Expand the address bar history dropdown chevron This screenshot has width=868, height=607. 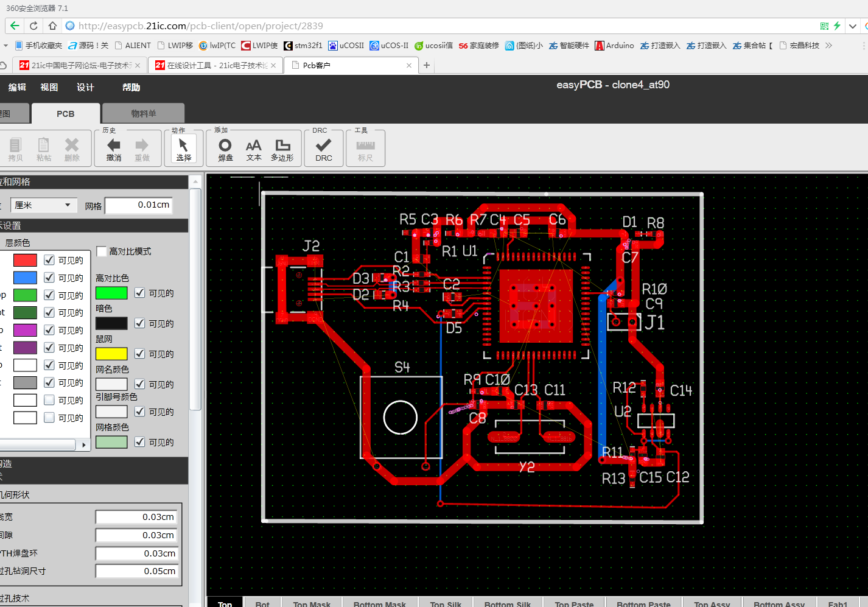853,26
